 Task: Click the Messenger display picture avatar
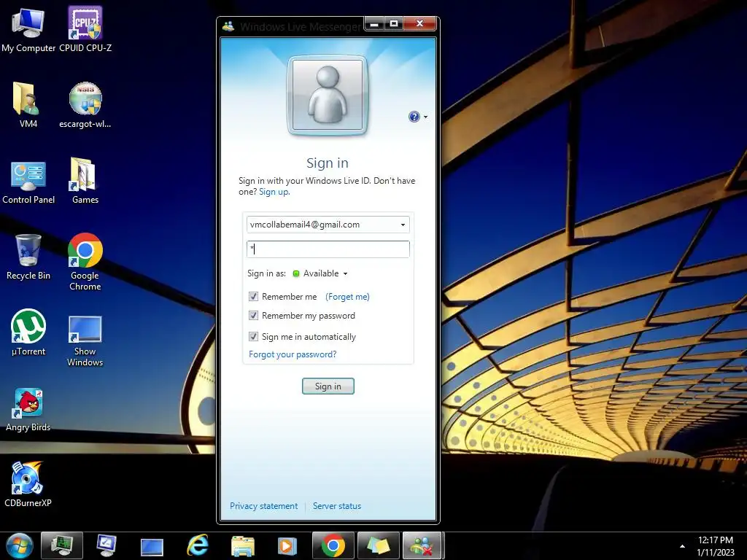click(x=328, y=95)
